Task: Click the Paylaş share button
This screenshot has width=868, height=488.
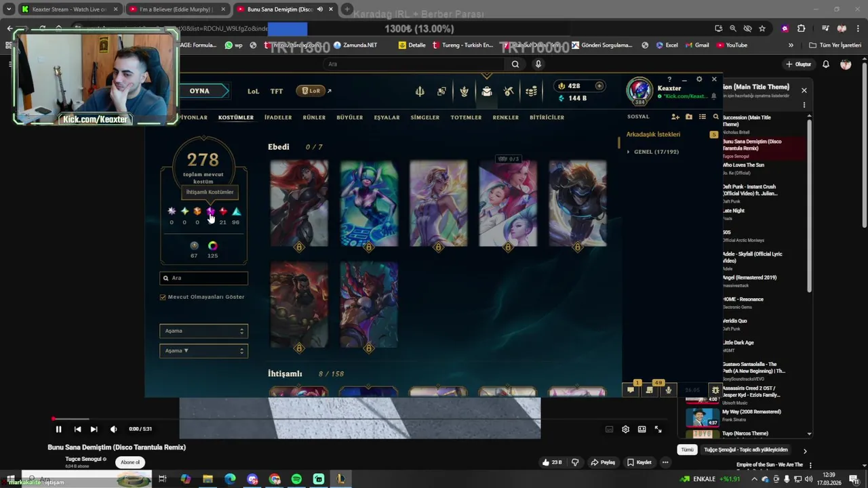Action: click(x=603, y=462)
